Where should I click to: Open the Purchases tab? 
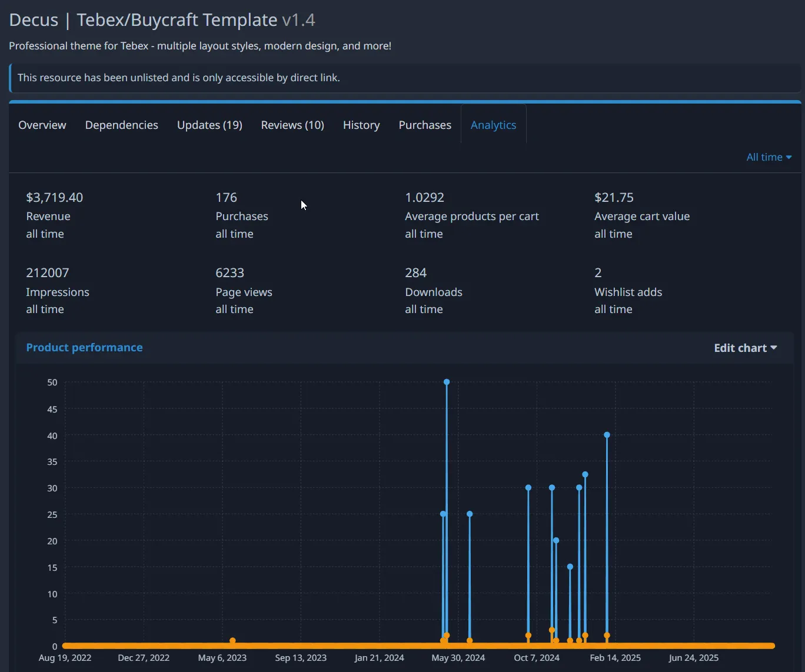click(425, 125)
